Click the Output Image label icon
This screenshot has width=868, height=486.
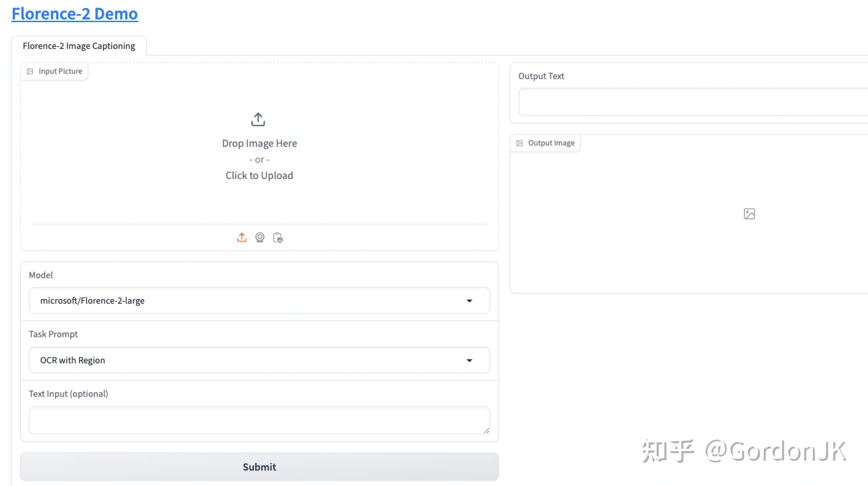(520, 143)
